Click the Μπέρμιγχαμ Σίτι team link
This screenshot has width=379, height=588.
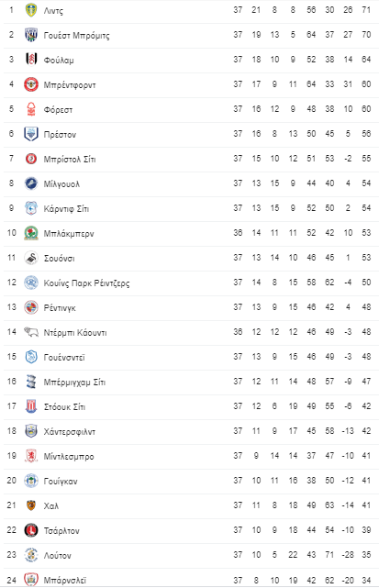pyautogui.click(x=74, y=383)
